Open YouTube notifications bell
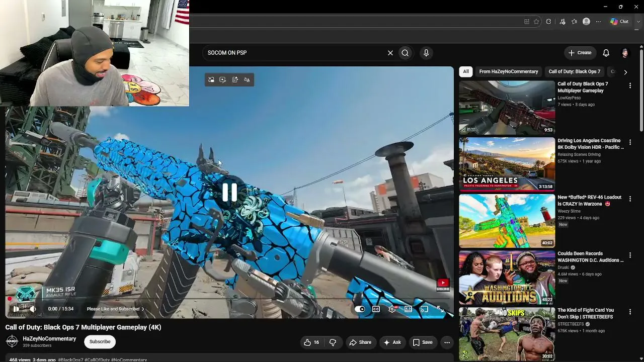The width and height of the screenshot is (644, 362). pos(606,53)
